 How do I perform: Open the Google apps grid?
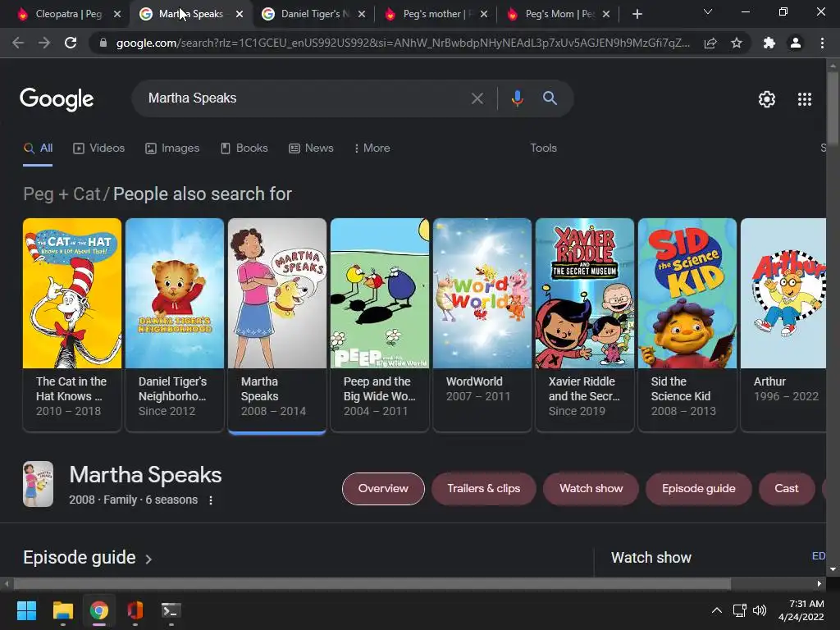(805, 99)
